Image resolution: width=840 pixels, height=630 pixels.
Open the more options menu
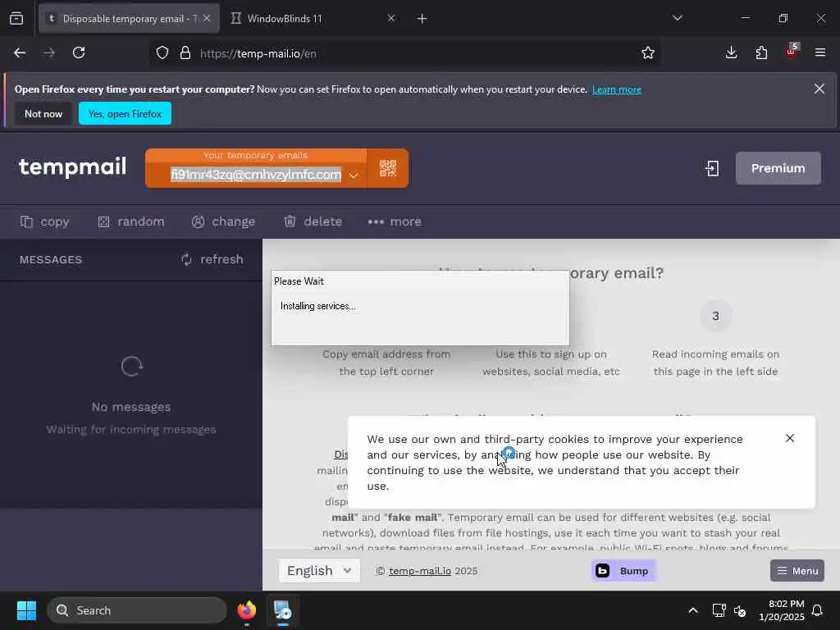pyautogui.click(x=395, y=221)
